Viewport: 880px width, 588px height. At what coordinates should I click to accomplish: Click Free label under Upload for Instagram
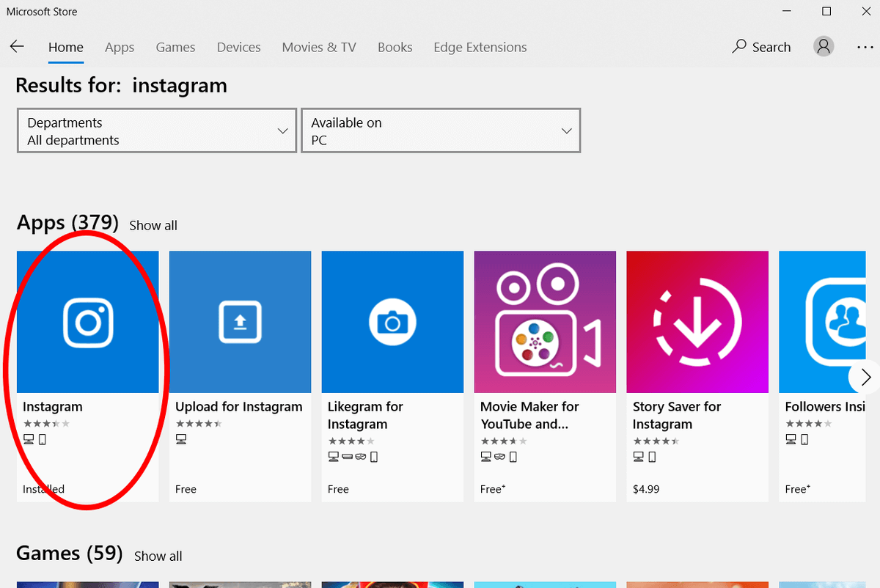coord(186,489)
